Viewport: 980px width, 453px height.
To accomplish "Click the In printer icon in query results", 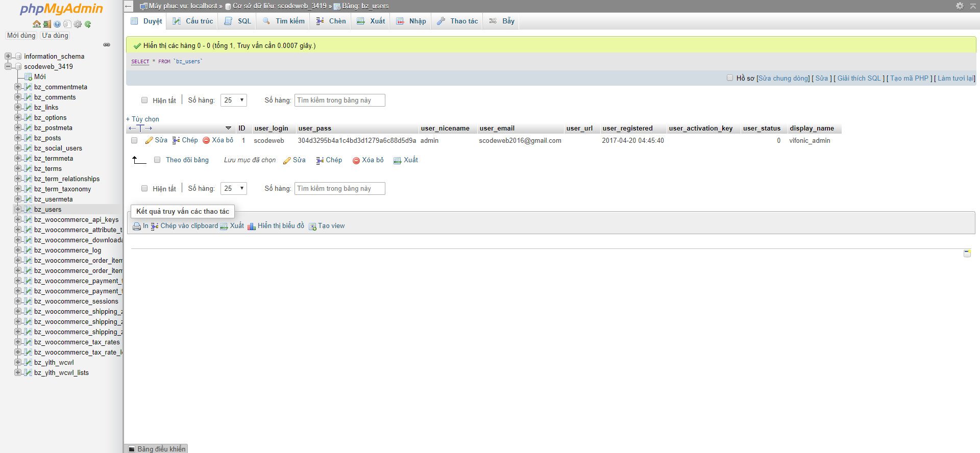I will pos(137,226).
